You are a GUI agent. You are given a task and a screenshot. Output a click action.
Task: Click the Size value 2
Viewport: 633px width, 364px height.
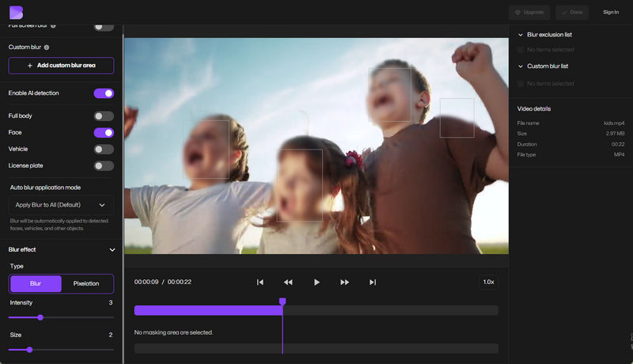coord(111,335)
